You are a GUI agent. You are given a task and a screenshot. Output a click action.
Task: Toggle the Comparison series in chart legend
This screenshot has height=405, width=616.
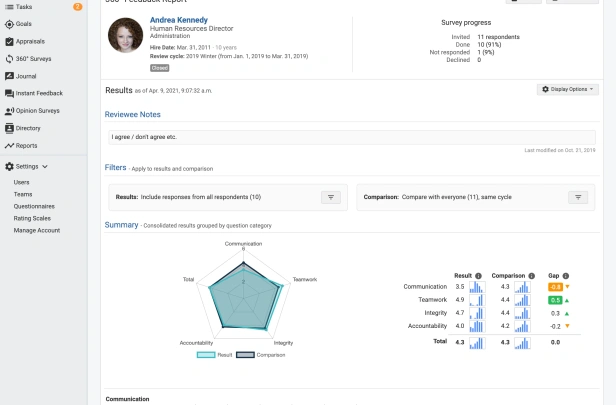261,355
